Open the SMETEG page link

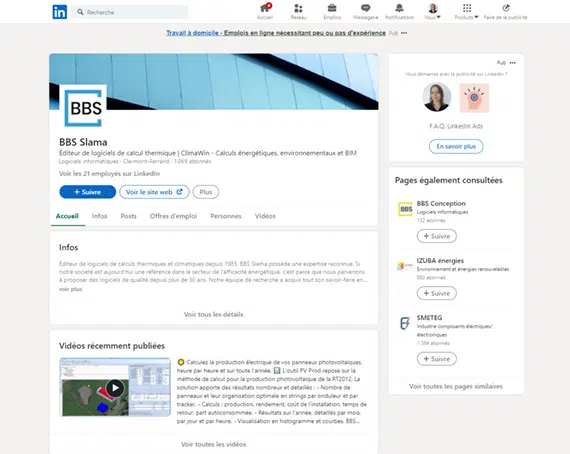coord(429,318)
